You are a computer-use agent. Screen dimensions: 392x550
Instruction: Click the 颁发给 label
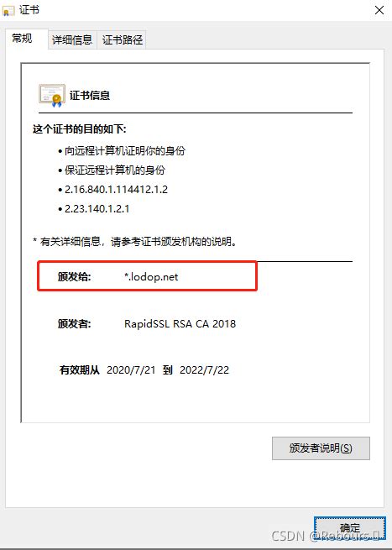[x=75, y=277]
